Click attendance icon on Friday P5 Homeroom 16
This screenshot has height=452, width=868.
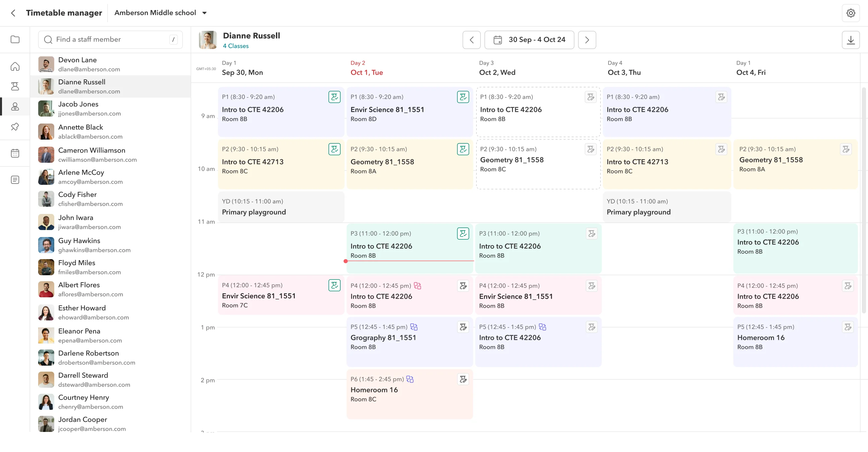(x=848, y=327)
